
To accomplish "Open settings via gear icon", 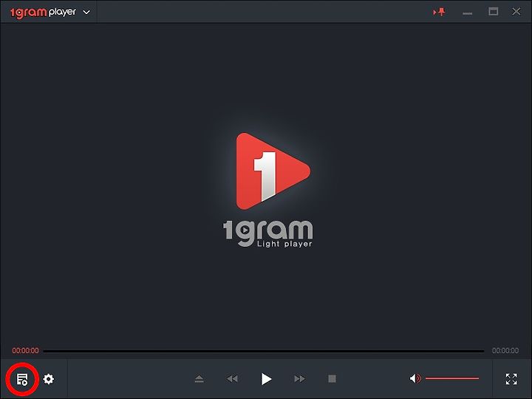I will [x=49, y=379].
